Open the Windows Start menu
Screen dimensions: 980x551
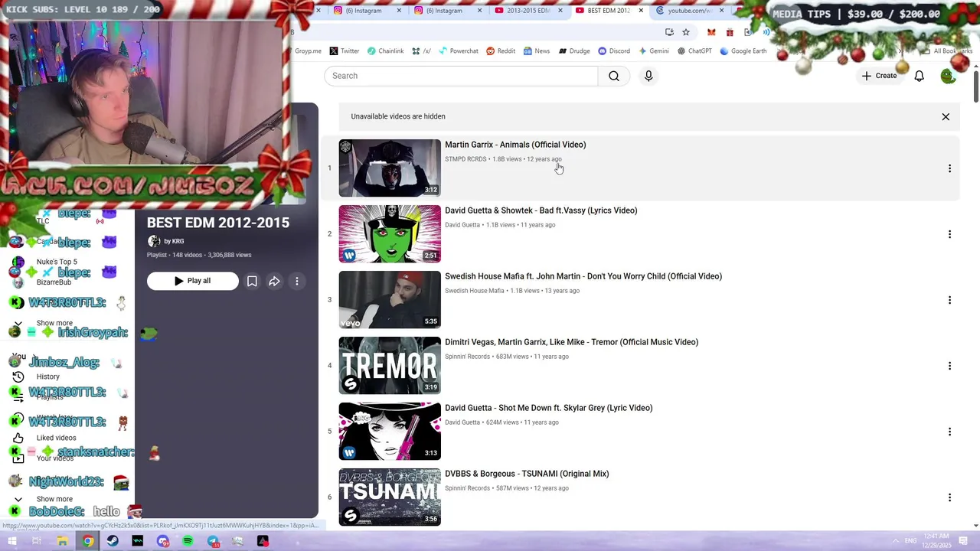(11, 541)
